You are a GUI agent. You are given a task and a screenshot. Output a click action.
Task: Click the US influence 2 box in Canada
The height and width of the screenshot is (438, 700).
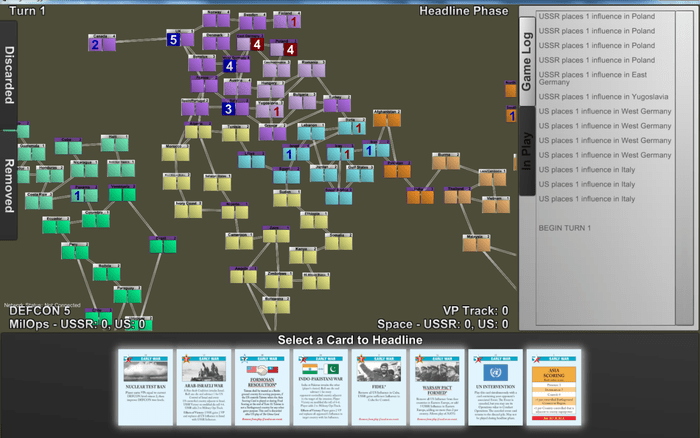click(95, 45)
